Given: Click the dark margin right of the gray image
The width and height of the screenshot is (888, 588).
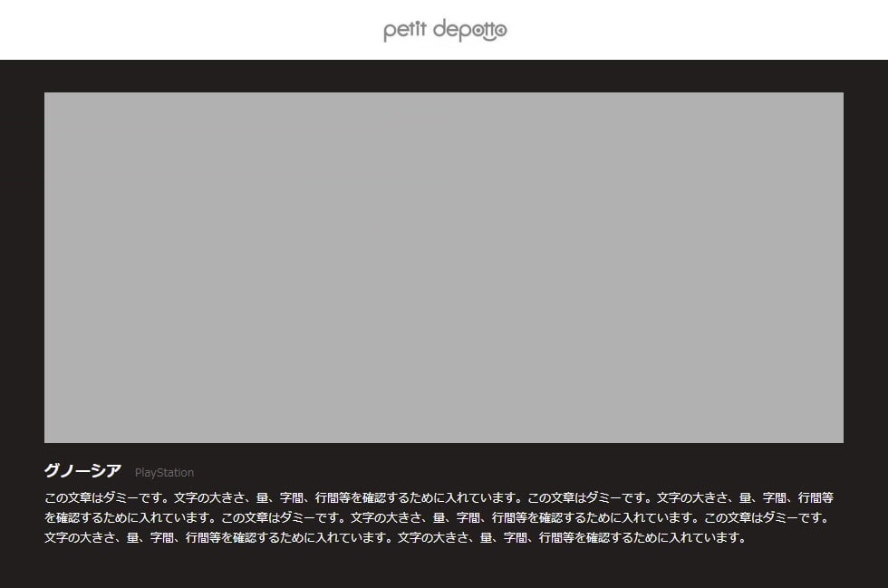Looking at the screenshot, I should point(865,267).
